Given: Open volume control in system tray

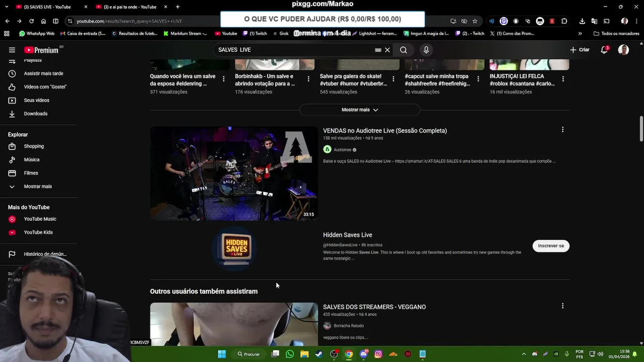Looking at the screenshot, I should point(600,354).
